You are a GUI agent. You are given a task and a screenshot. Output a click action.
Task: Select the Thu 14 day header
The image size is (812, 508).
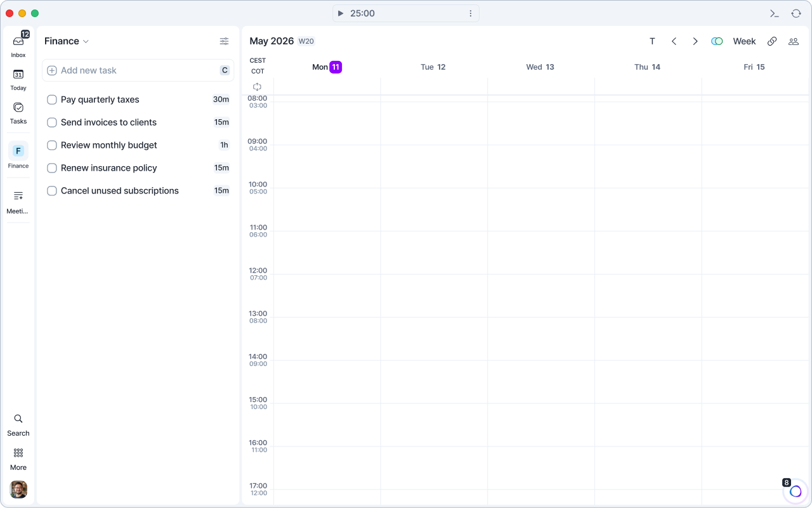[x=647, y=67]
